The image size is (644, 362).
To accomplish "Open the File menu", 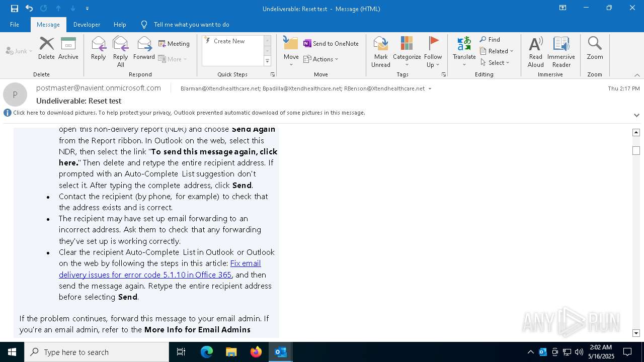I will click(15, 25).
